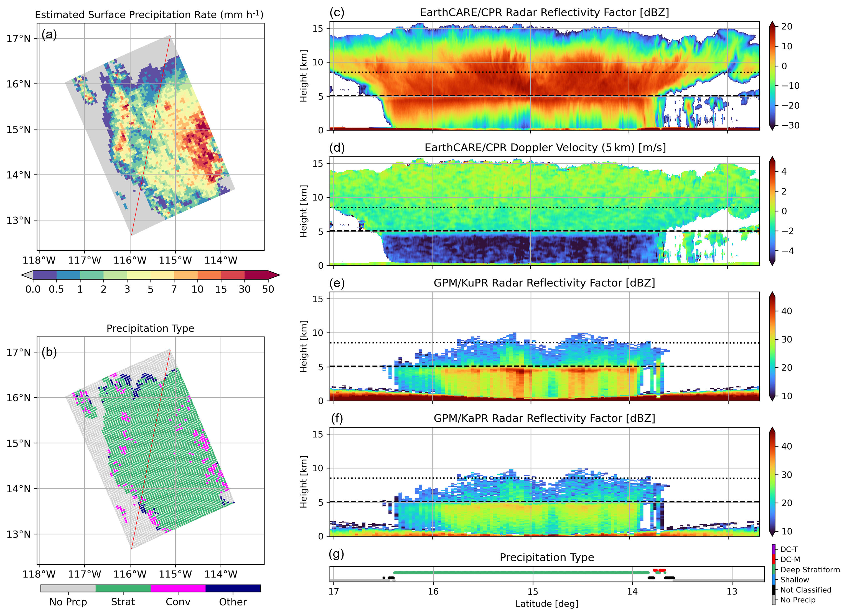Viewport: 847px width, 616px height.
Task: Click the Conv magenta swatch in legend
Action: pos(178,588)
